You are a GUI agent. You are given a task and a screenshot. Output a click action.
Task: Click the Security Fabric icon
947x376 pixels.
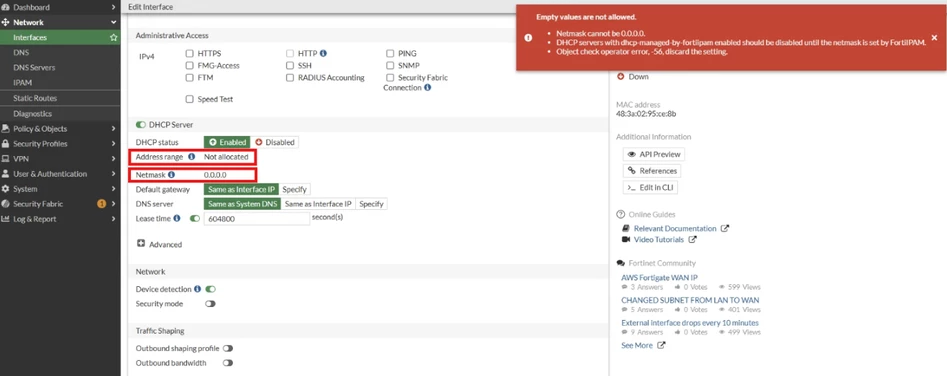click(x=5, y=204)
